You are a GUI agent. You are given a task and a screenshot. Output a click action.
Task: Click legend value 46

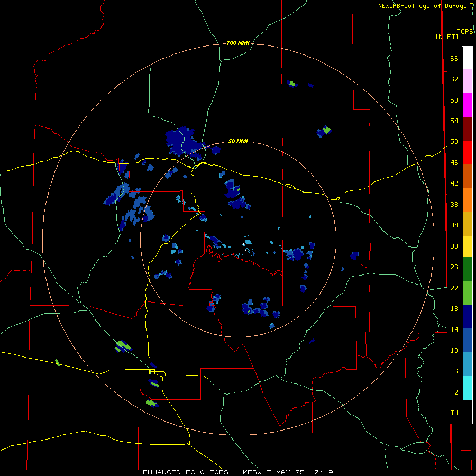click(454, 163)
